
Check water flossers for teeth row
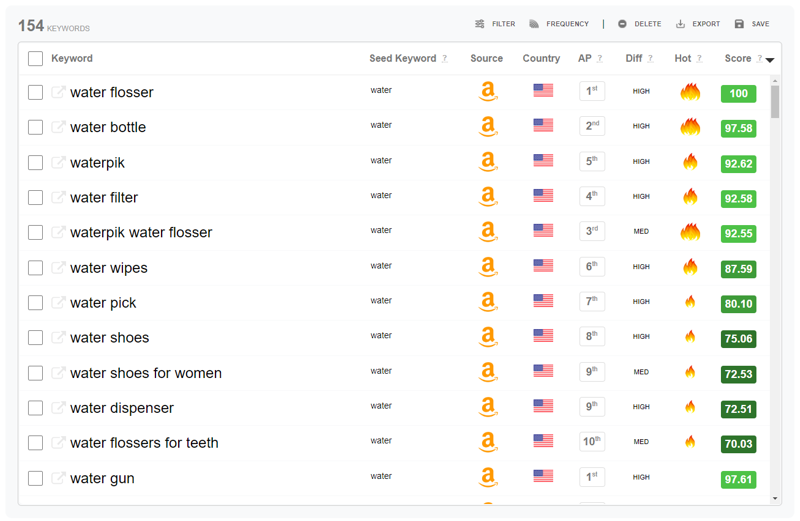click(x=35, y=442)
